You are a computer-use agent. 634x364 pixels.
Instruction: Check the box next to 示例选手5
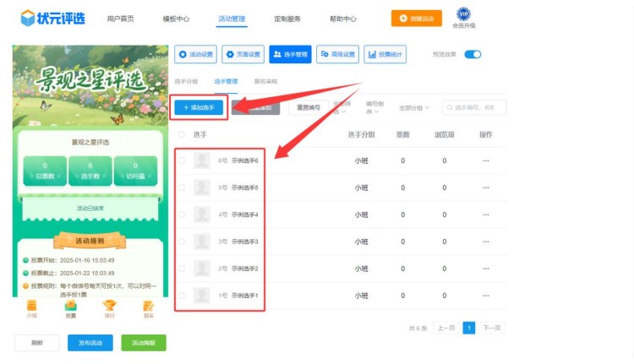(x=182, y=188)
